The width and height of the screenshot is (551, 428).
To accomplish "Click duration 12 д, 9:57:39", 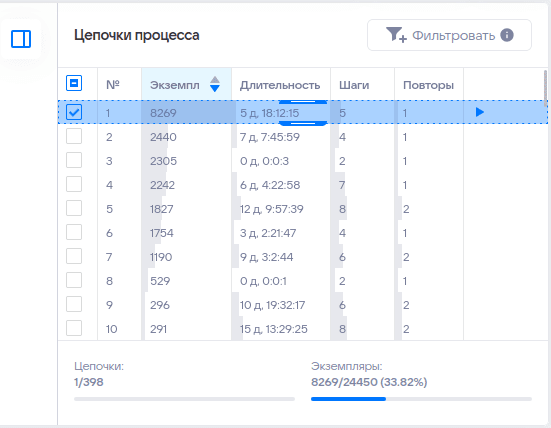I will pyautogui.click(x=272, y=209).
